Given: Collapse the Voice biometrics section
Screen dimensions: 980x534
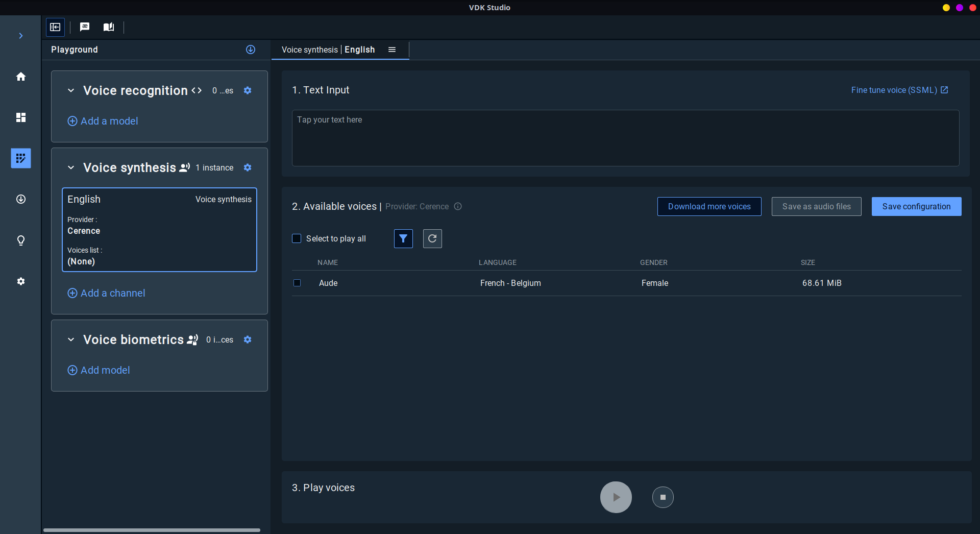Looking at the screenshot, I should 71,340.
